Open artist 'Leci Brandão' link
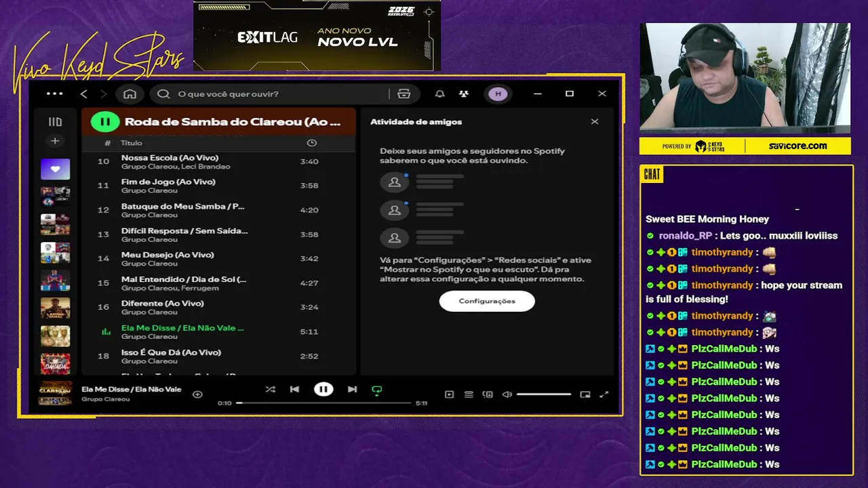This screenshot has height=488, width=868. point(204,167)
